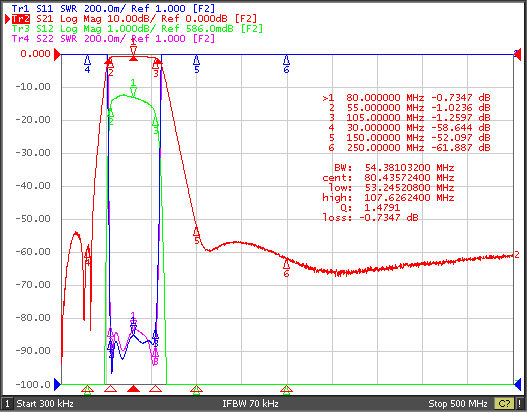Click the channel 1 indicator in status bar
The image size is (527, 413).
point(7,404)
